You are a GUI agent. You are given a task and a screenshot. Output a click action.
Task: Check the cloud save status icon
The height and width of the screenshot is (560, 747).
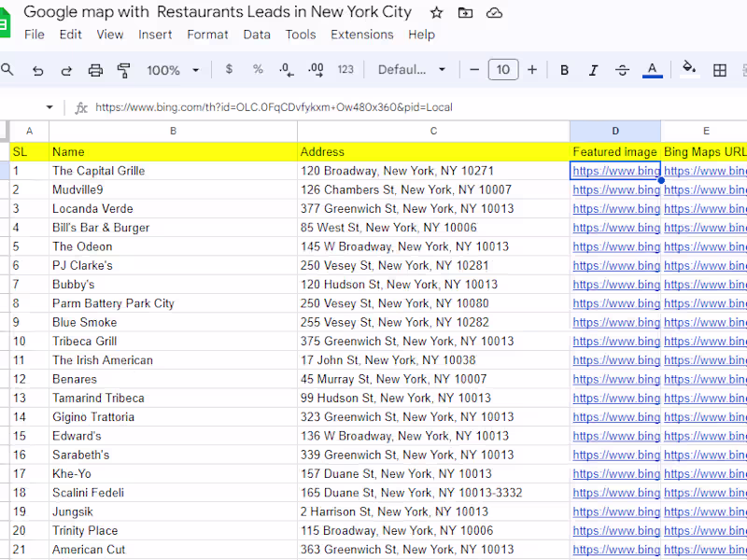[x=494, y=13]
